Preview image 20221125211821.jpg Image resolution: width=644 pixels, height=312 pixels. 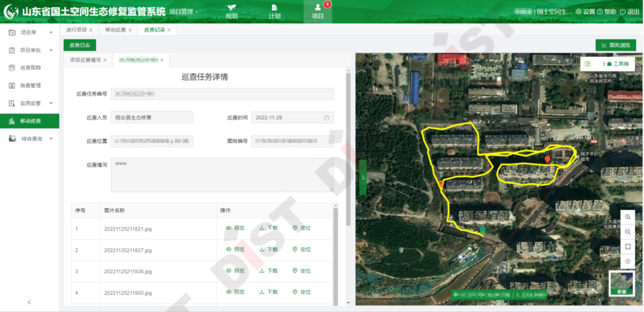(x=235, y=228)
